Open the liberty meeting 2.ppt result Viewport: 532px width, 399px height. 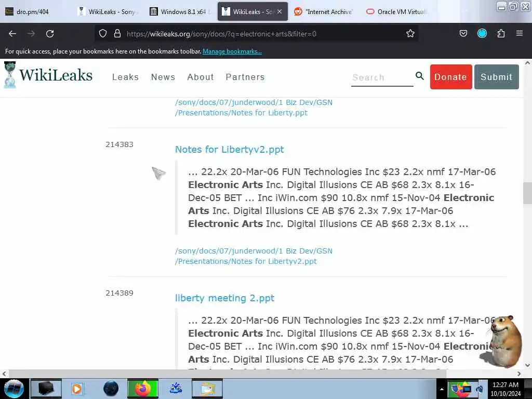[x=224, y=298]
